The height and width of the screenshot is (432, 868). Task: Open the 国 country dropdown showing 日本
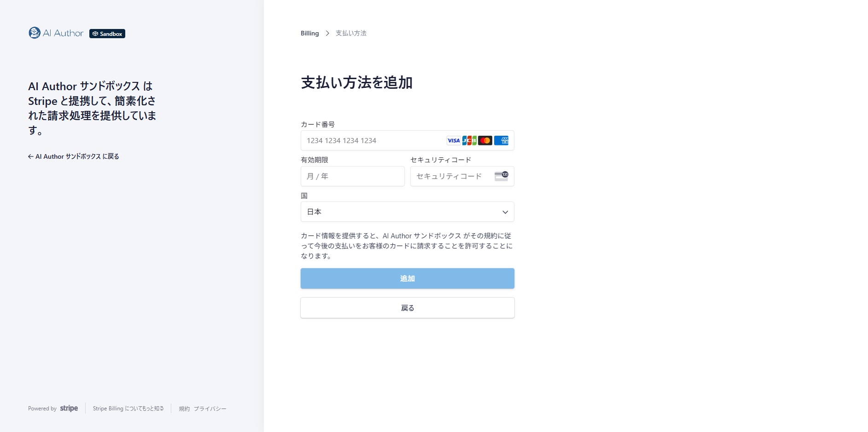407,212
